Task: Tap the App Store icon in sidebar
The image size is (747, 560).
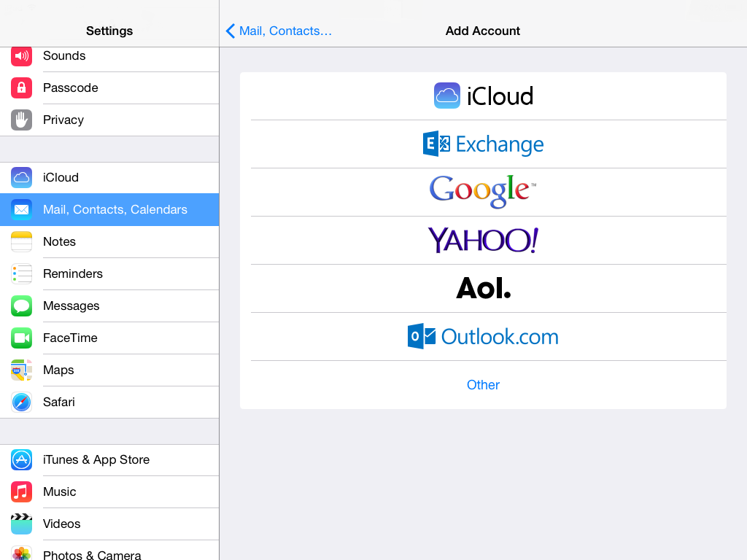Action: click(x=21, y=459)
